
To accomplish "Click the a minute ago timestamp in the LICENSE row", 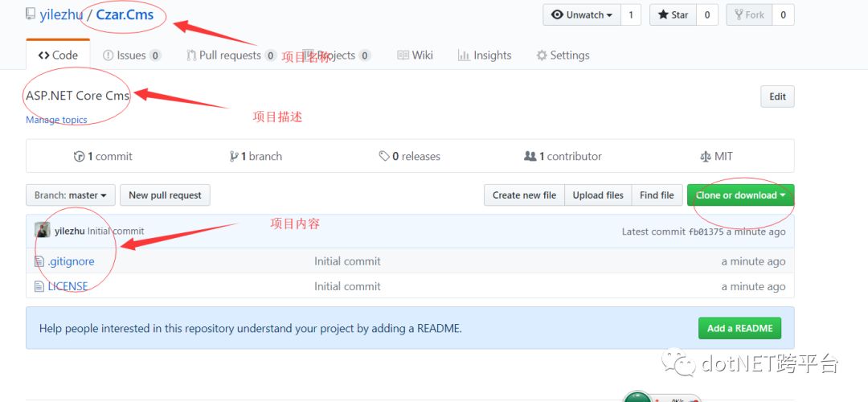I will (x=753, y=286).
